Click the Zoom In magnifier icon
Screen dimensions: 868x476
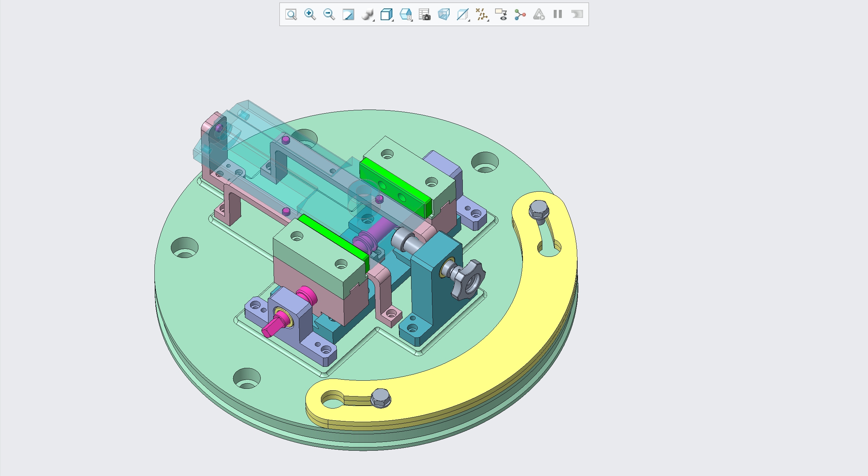[x=310, y=15]
